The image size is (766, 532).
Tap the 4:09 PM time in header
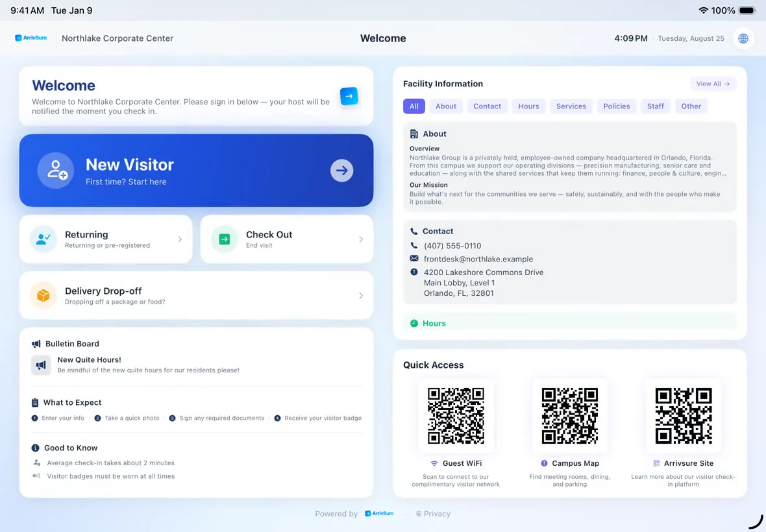[631, 38]
